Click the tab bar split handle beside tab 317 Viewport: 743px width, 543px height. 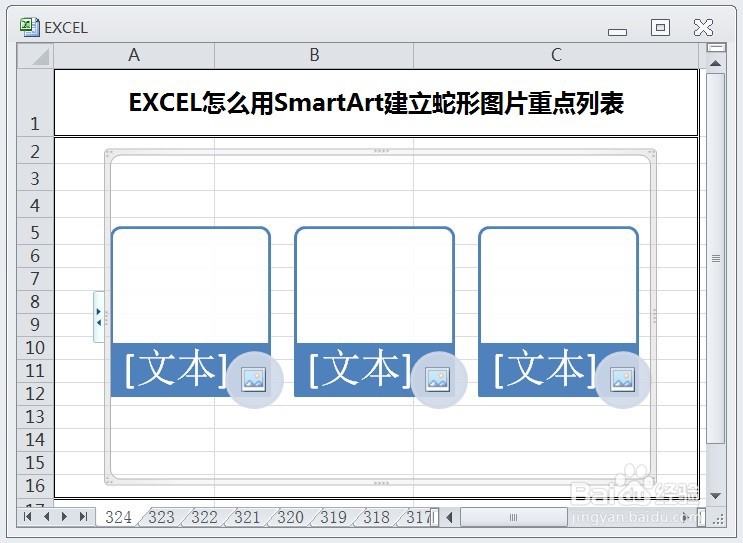pyautogui.click(x=434, y=517)
